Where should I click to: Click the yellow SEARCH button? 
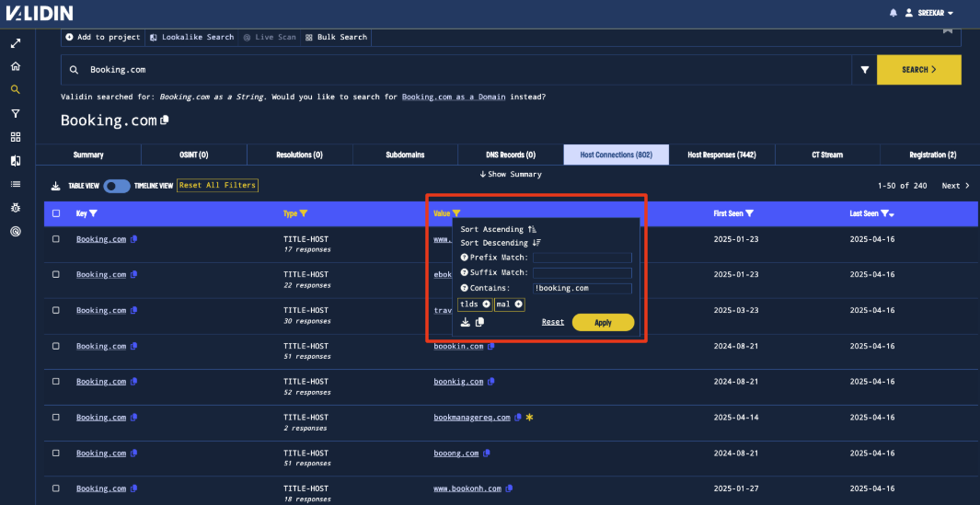tap(918, 70)
